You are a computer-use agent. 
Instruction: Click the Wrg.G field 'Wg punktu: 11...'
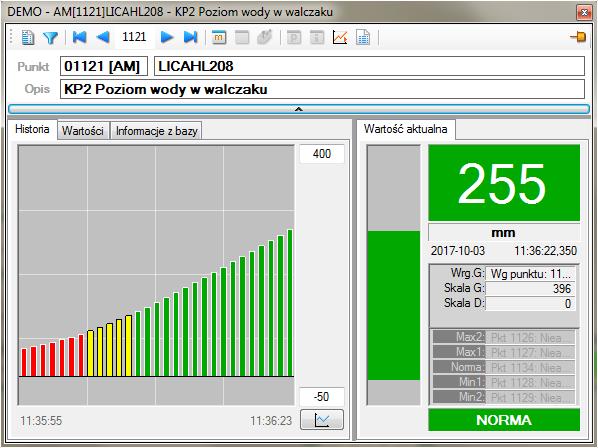click(x=530, y=273)
